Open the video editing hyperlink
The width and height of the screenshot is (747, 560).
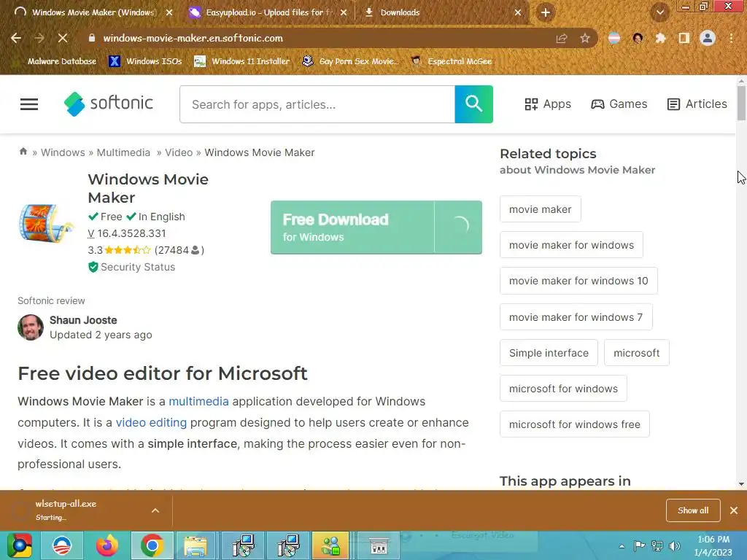coord(151,422)
